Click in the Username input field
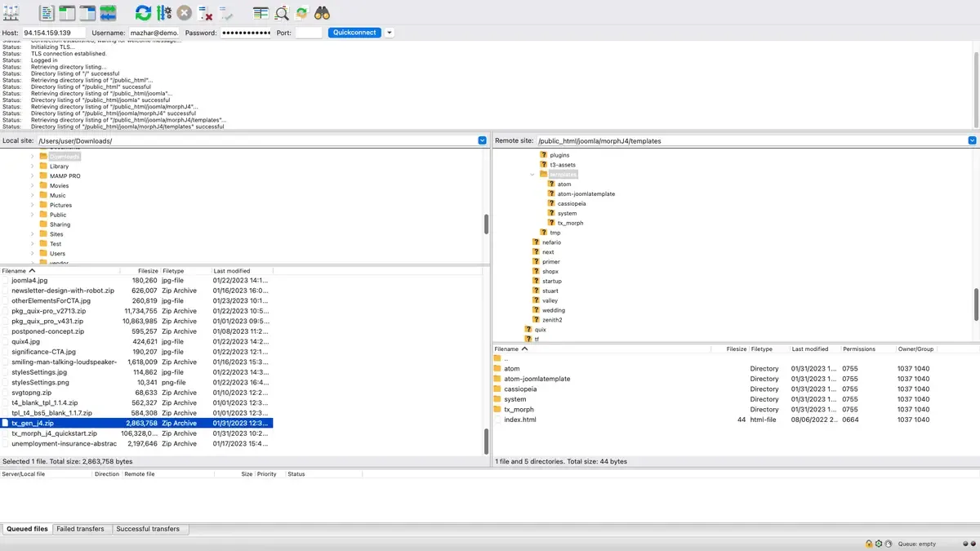Image resolution: width=980 pixels, height=551 pixels. 154,33
